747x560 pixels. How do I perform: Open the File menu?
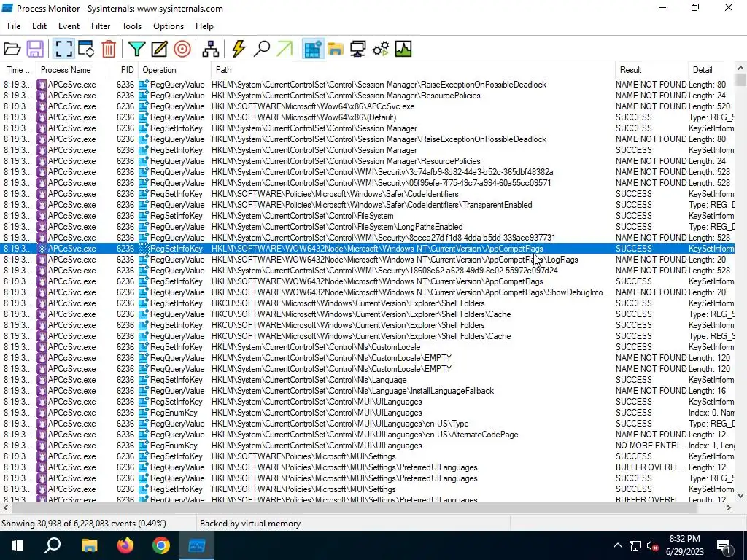click(x=14, y=26)
